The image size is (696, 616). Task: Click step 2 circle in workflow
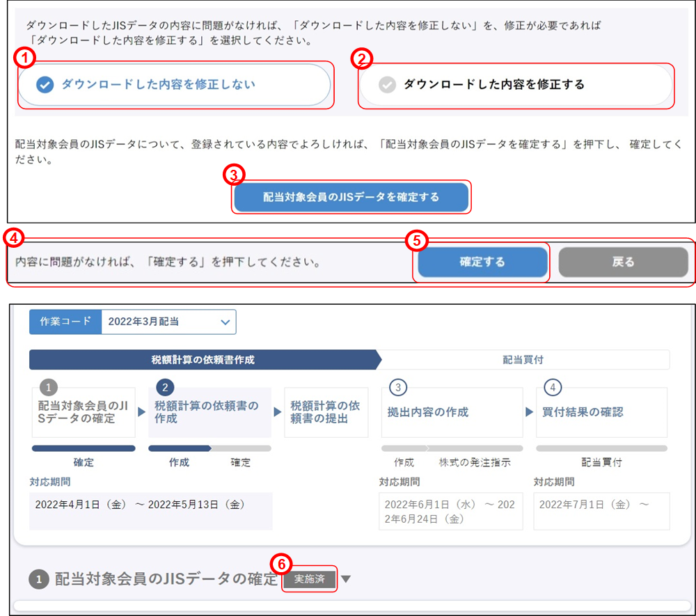tap(165, 388)
